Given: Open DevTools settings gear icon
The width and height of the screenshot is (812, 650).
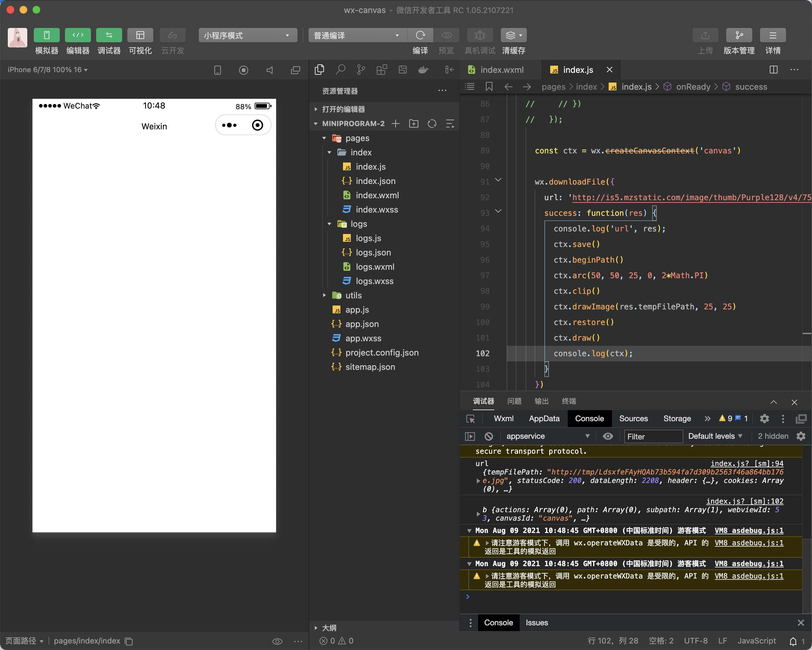Looking at the screenshot, I should [764, 419].
